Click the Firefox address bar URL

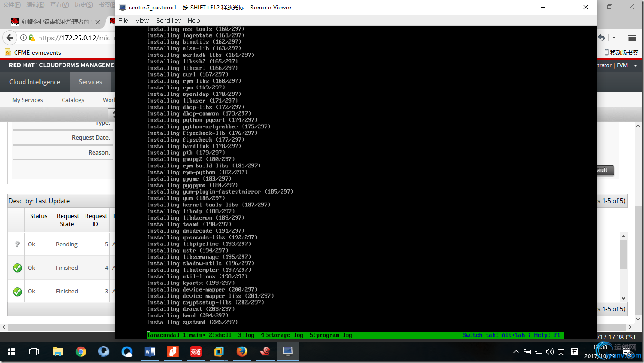pos(76,38)
